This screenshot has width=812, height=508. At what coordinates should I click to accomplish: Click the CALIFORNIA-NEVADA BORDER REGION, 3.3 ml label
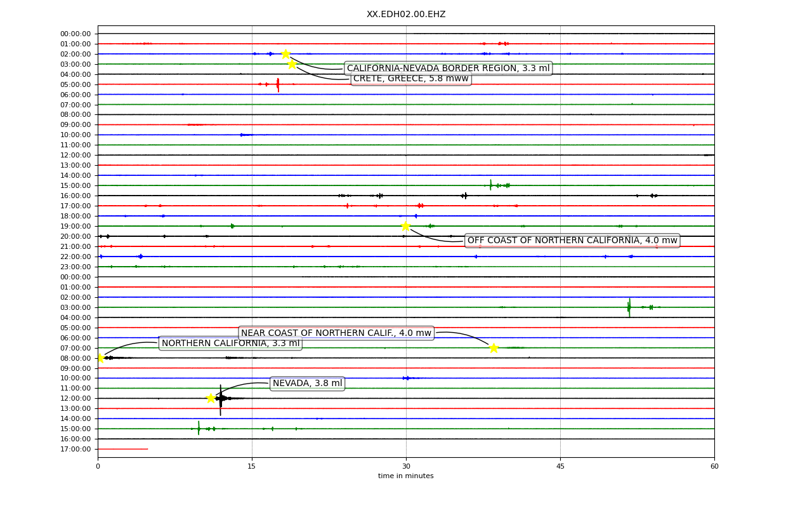point(449,69)
